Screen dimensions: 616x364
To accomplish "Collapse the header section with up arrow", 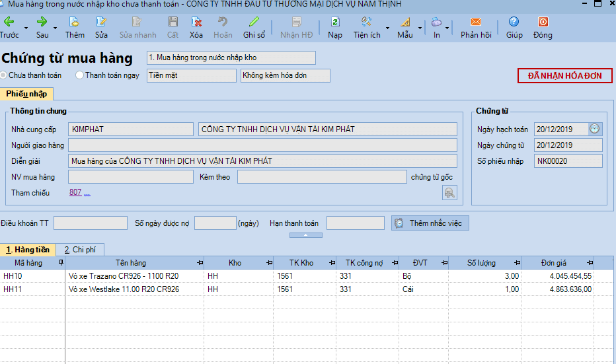I will [305, 235].
